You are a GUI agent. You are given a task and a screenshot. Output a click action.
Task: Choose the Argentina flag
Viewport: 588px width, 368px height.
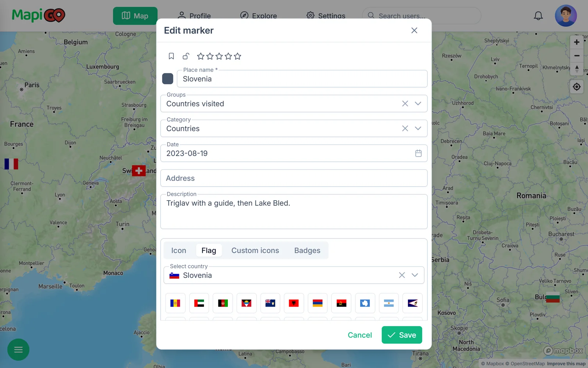pyautogui.click(x=389, y=303)
